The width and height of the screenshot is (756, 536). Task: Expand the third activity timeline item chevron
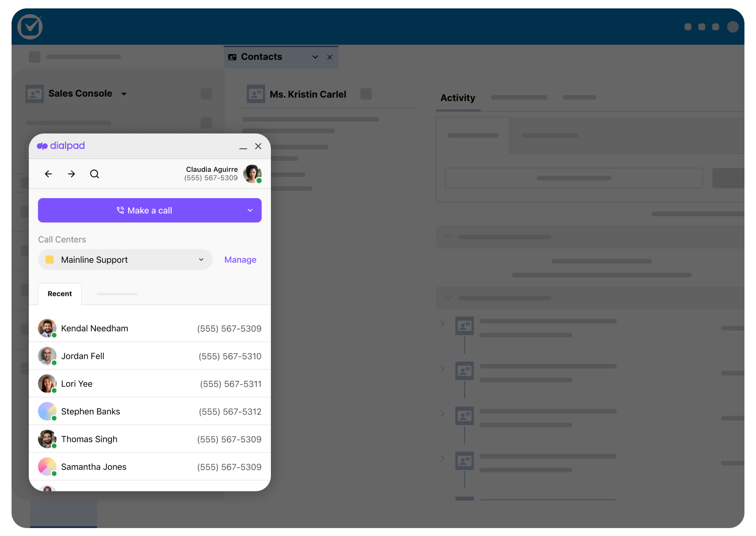tap(442, 414)
